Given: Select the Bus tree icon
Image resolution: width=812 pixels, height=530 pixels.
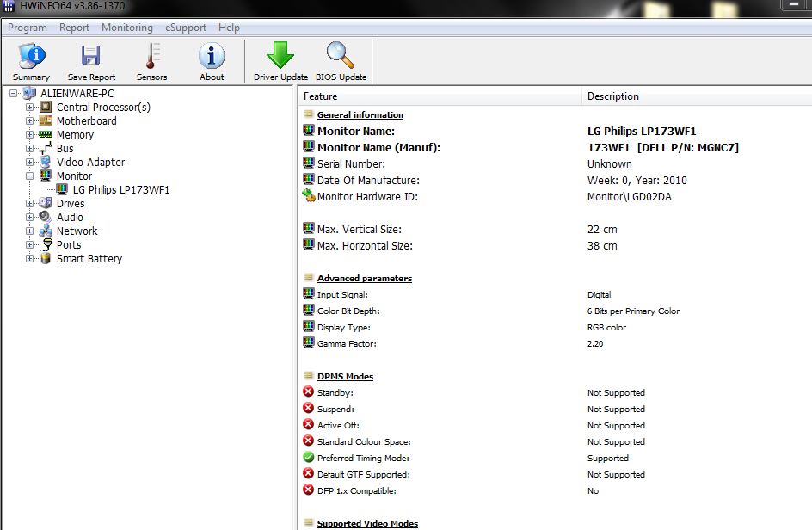Looking at the screenshot, I should pos(46,148).
